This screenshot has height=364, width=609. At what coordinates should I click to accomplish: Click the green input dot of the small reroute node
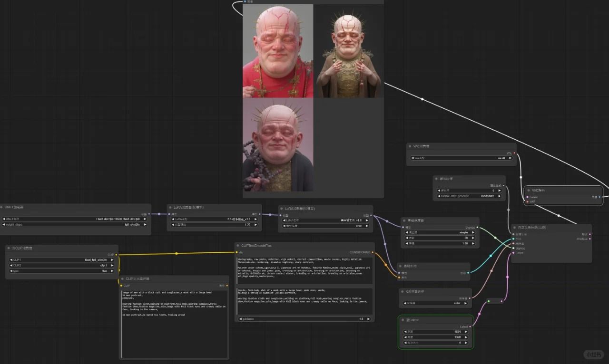coord(489,301)
